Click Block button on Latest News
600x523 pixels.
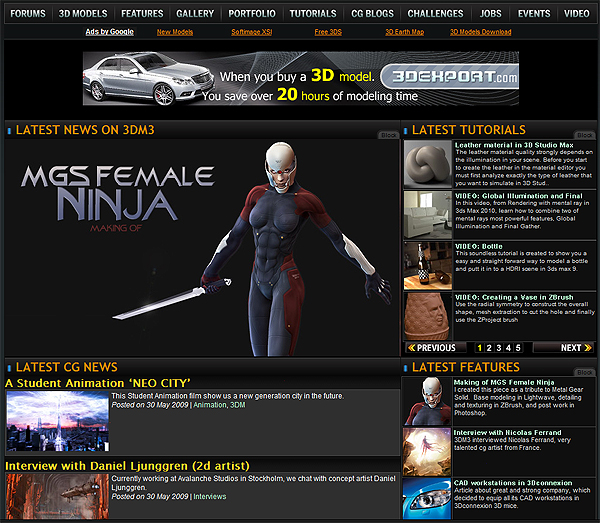click(x=388, y=135)
